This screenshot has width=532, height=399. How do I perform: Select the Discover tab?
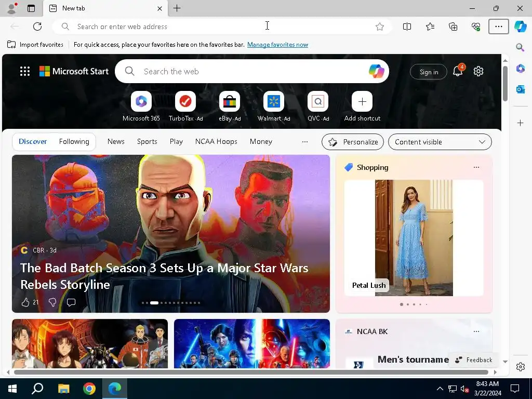pyautogui.click(x=33, y=141)
